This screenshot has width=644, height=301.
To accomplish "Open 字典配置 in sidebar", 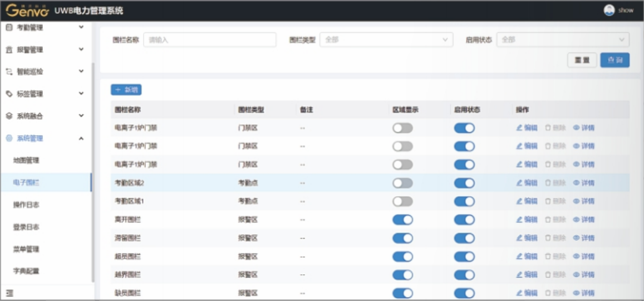I will [x=26, y=271].
